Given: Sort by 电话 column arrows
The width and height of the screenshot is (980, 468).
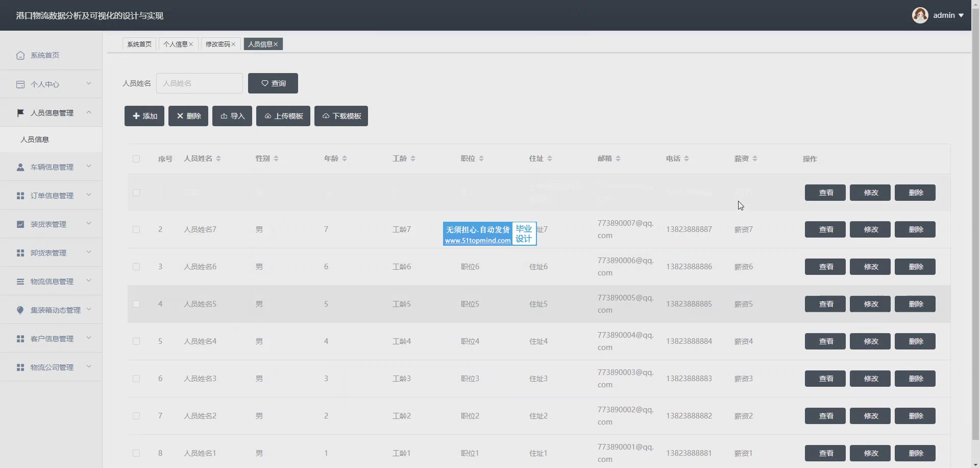Looking at the screenshot, I should coord(687,159).
